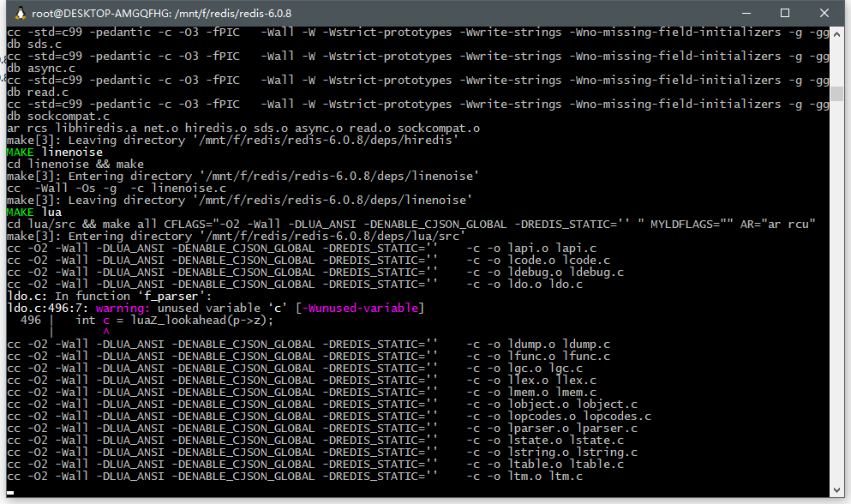
Task: Click the 'lapi.o lapi.c' compile line
Action: pos(301,249)
